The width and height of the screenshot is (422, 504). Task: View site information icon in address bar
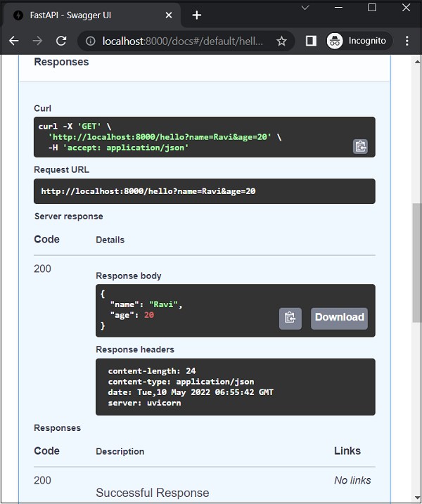90,41
